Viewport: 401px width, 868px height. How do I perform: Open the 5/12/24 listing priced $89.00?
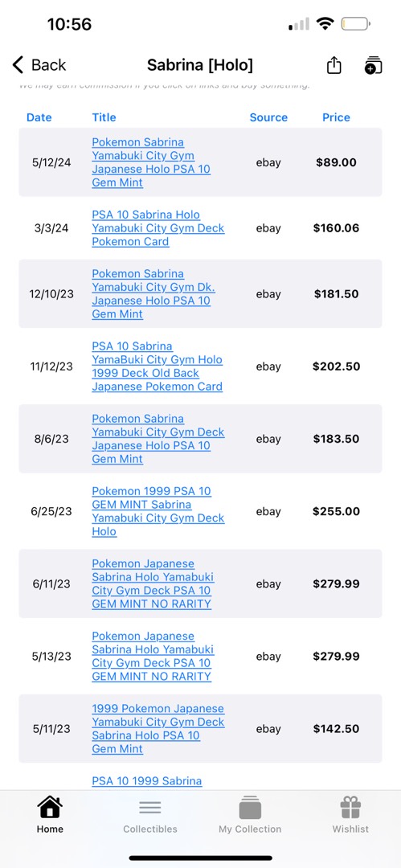[x=151, y=162]
